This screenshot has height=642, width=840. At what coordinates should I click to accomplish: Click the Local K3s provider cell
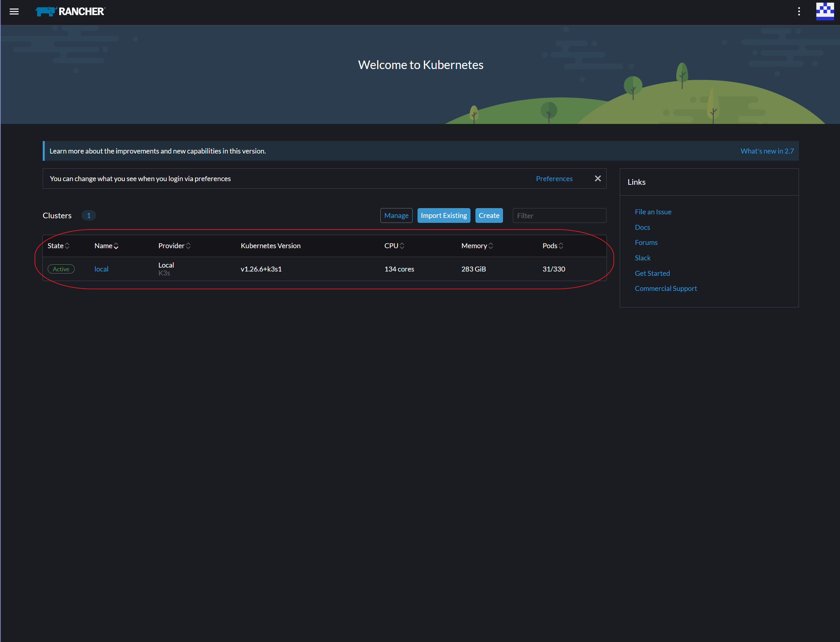(166, 269)
